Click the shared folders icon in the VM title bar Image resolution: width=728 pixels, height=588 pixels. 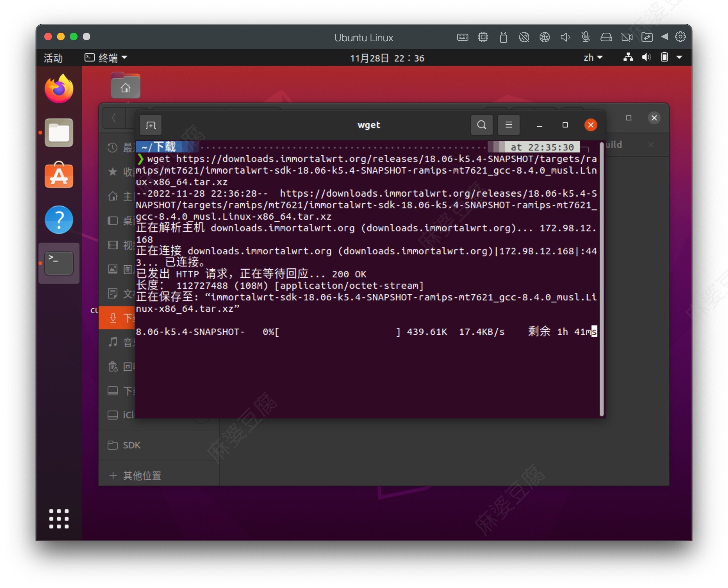click(x=647, y=37)
